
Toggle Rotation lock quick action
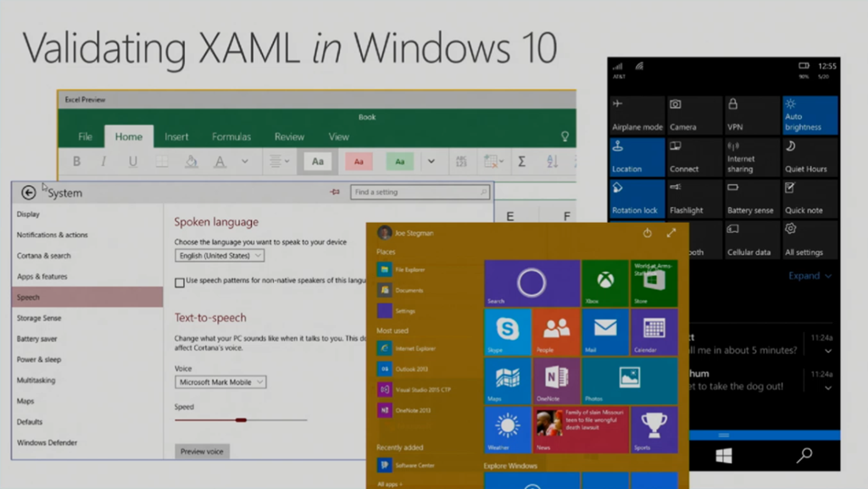click(637, 198)
